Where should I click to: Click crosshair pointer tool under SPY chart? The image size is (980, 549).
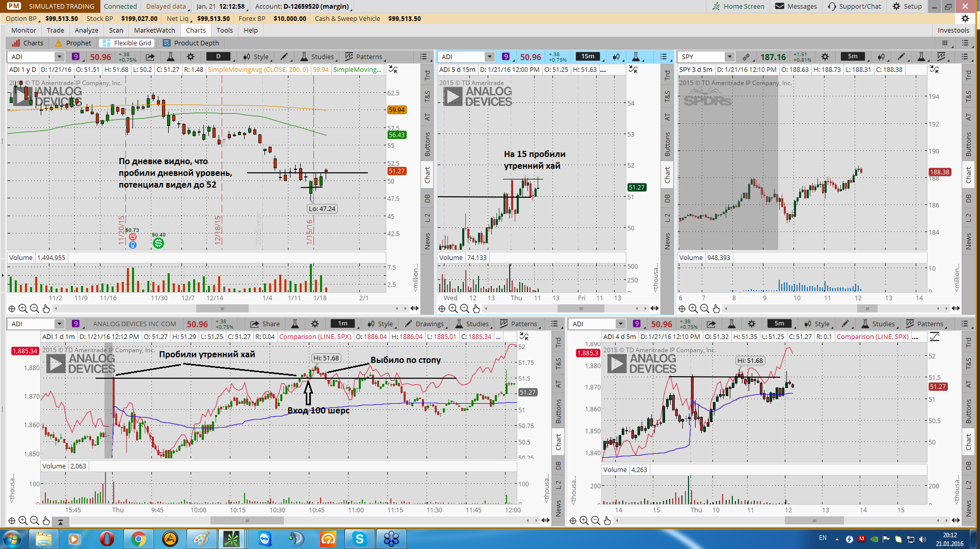[x=682, y=308]
